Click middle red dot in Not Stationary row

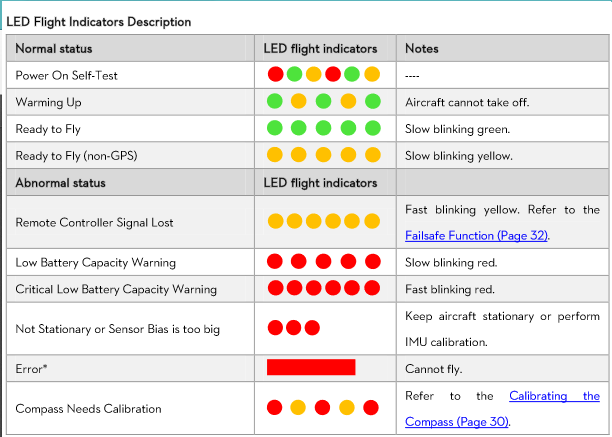coord(293,327)
